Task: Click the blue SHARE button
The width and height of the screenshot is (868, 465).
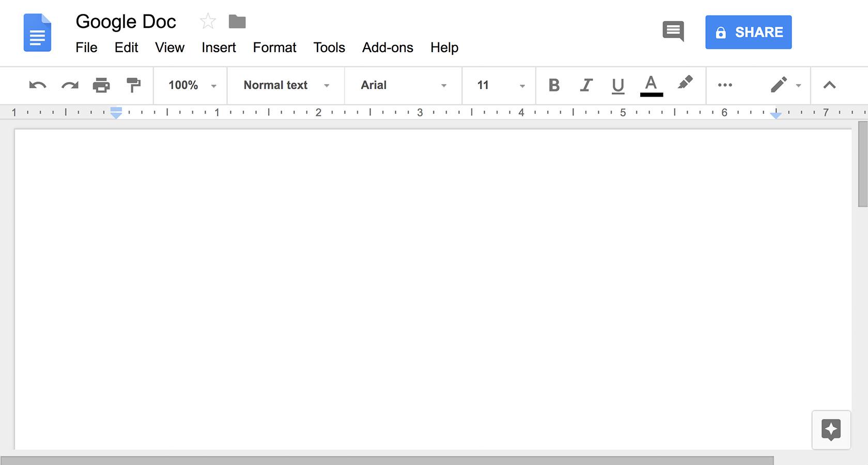Action: (748, 32)
